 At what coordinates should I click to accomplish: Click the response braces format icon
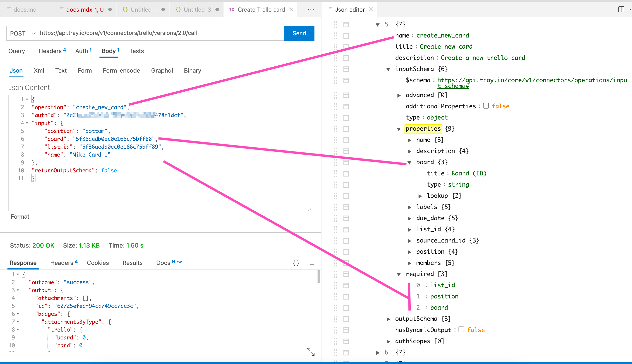pos(296,263)
